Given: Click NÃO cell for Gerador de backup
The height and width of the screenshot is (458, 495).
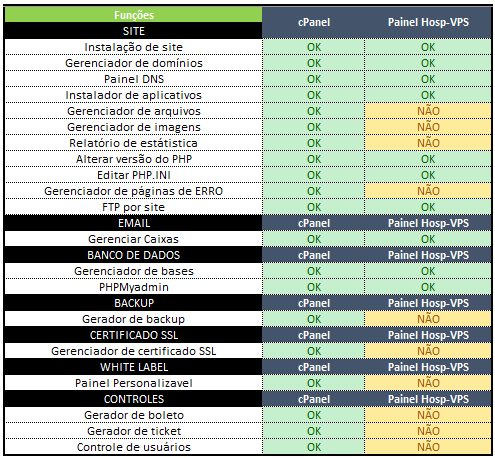Looking at the screenshot, I should tap(428, 319).
